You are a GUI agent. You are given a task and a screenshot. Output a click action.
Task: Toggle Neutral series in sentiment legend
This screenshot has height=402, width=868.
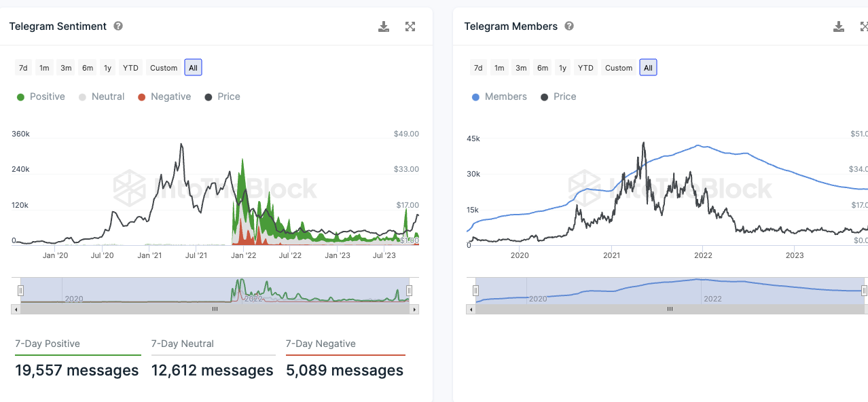click(102, 96)
